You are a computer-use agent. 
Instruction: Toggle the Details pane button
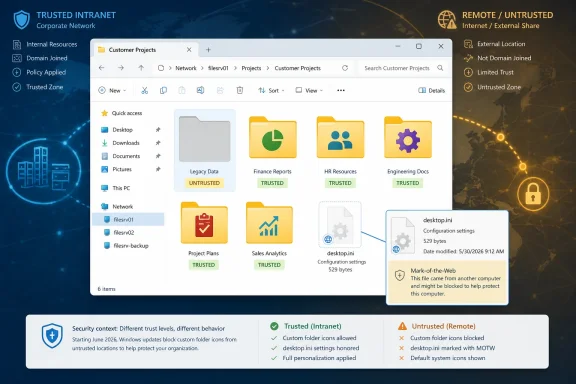coord(432,90)
